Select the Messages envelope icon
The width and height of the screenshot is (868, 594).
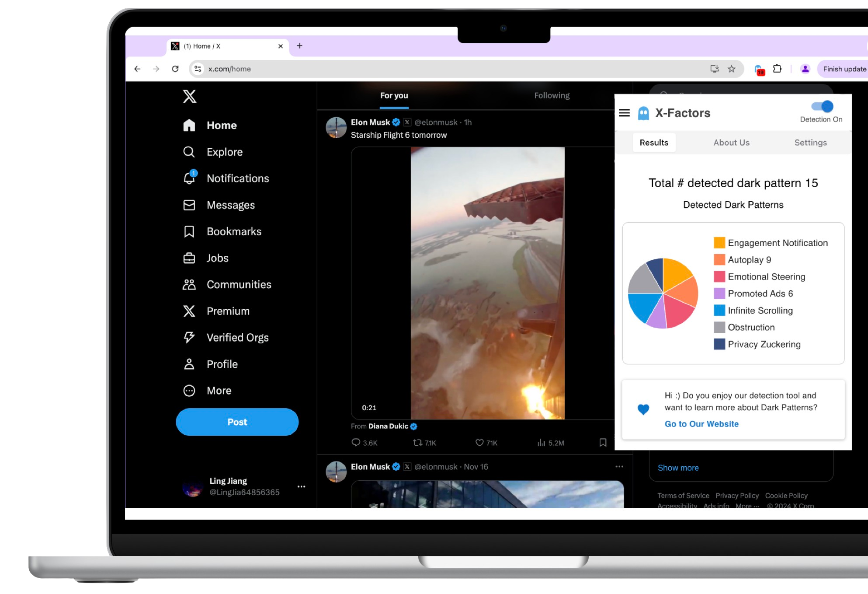tap(189, 205)
